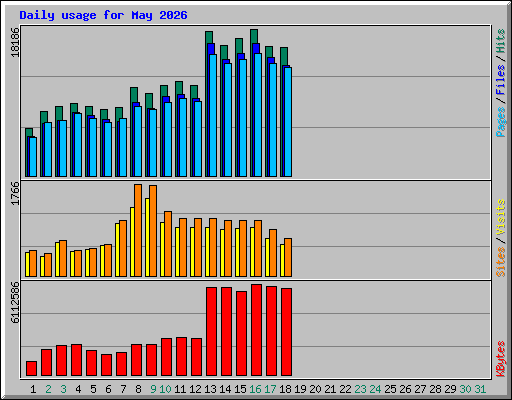Select day 9 on the x-axis
Viewport: 512px width, 400px height.
(153, 389)
